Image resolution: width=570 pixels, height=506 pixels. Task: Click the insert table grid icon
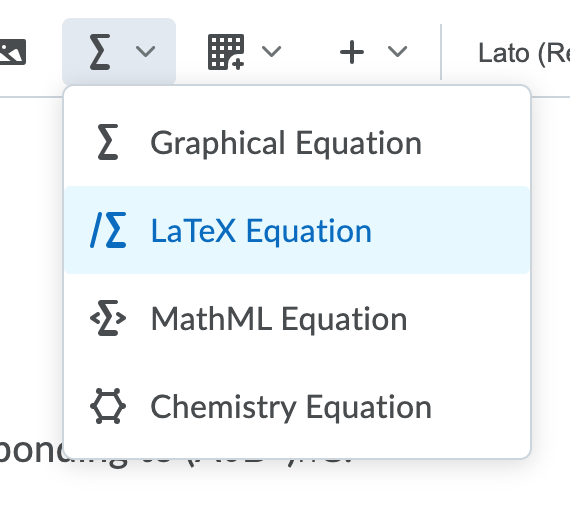[x=226, y=52]
